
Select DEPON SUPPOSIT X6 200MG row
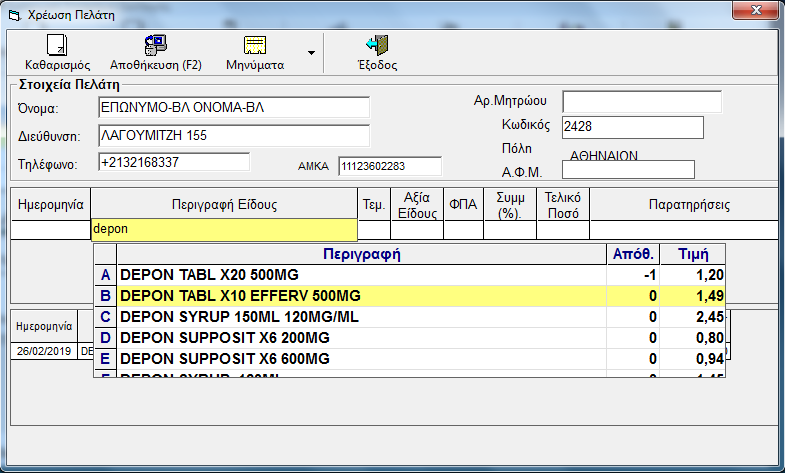coord(410,338)
